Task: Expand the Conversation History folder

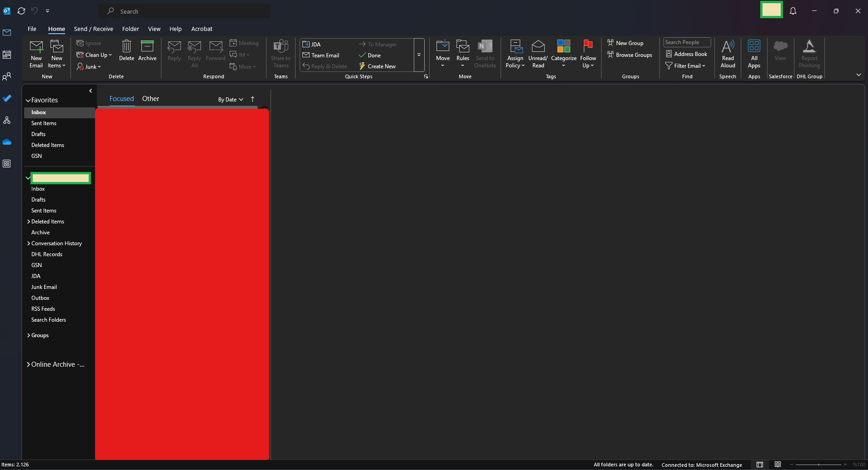Action: (29, 243)
